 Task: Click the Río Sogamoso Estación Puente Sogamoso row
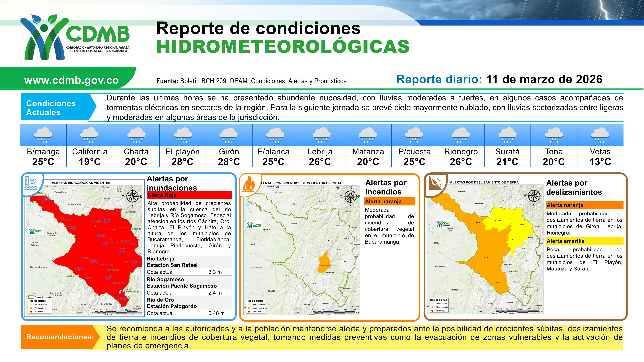[189, 283]
